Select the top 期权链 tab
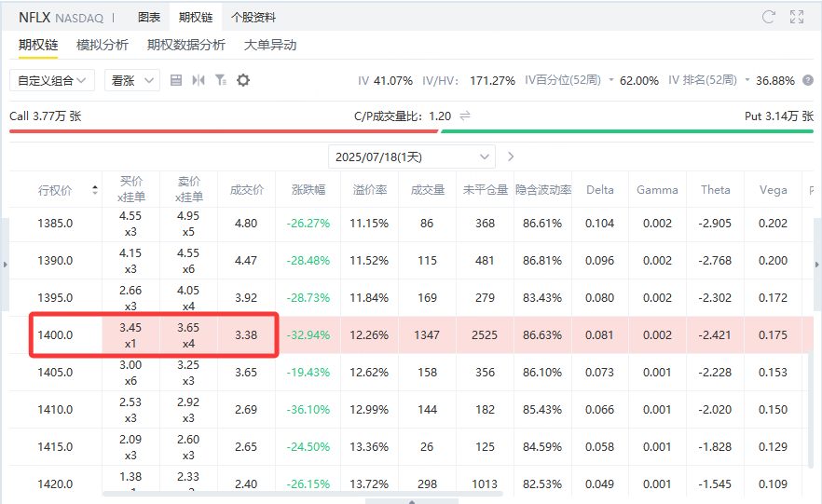 (196, 18)
